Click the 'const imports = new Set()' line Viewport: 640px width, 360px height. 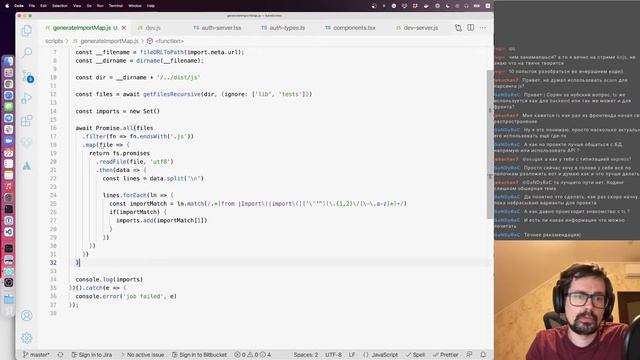click(118, 111)
